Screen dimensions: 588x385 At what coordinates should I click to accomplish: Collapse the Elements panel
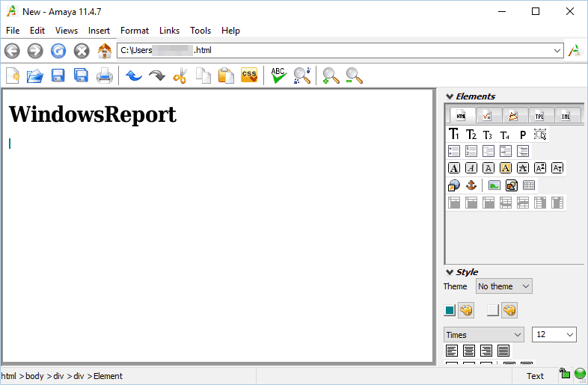click(450, 96)
